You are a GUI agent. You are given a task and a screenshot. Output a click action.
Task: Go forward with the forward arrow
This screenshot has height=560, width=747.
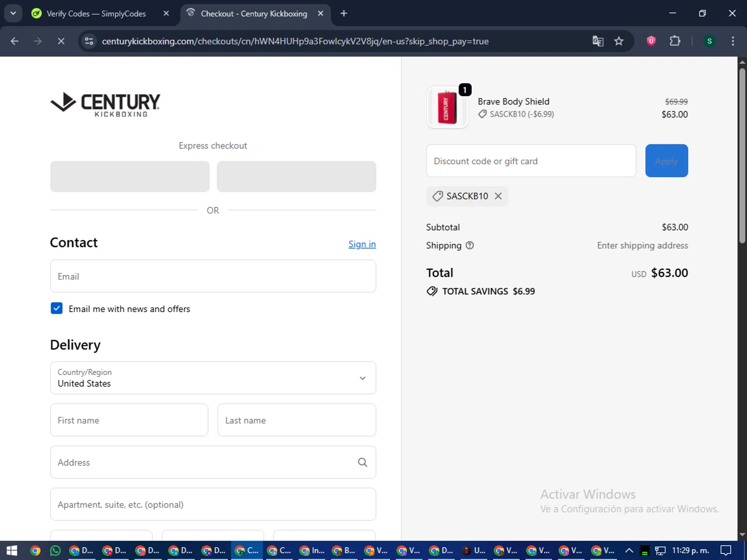click(x=38, y=41)
